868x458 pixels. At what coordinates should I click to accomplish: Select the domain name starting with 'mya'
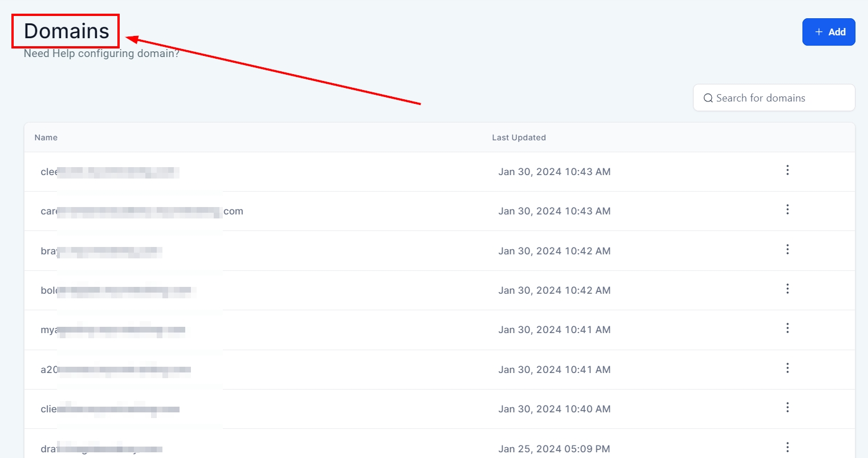point(112,330)
